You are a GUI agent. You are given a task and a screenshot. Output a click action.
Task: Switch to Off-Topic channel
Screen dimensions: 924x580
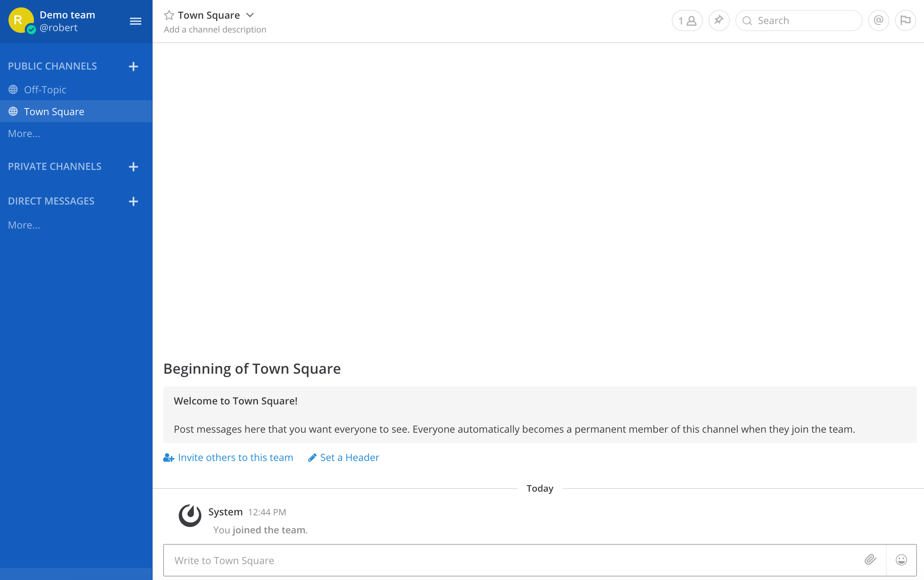point(45,90)
